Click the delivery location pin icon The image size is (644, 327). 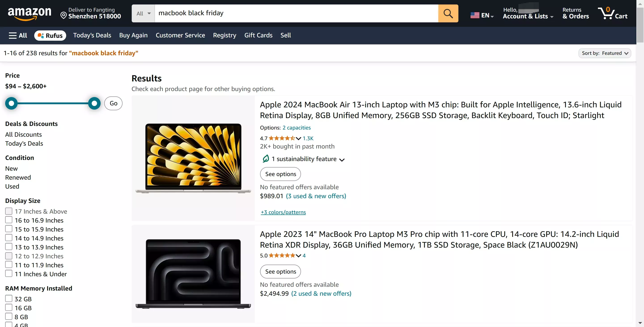pos(63,15)
